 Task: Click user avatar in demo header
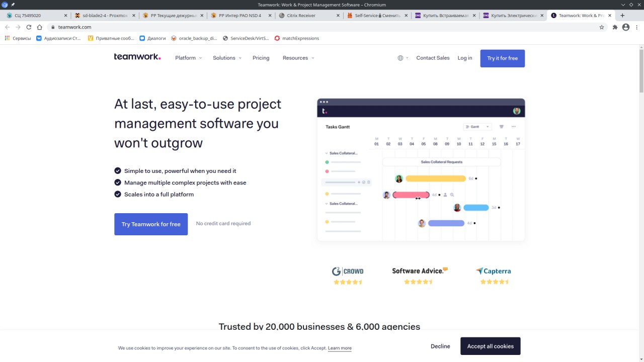click(517, 111)
